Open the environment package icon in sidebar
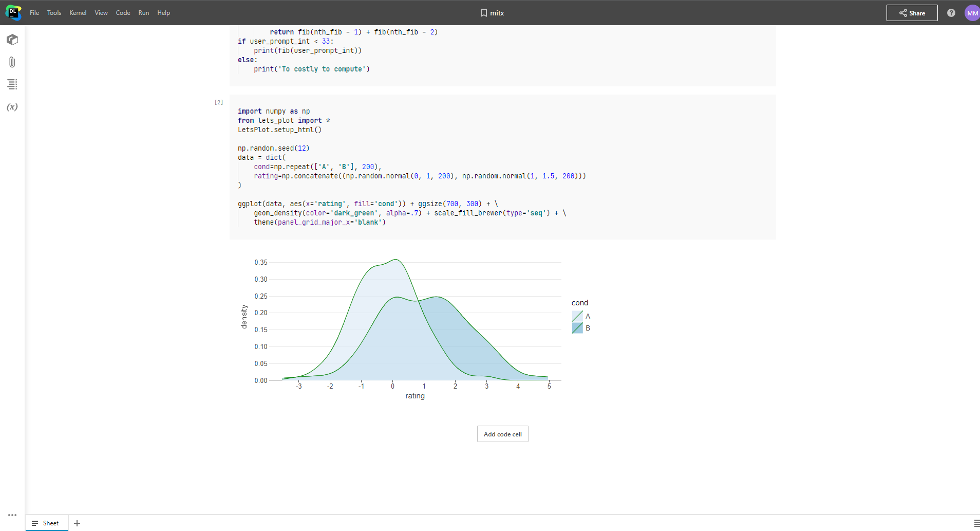Screen dimensions: 980x531 [12, 40]
